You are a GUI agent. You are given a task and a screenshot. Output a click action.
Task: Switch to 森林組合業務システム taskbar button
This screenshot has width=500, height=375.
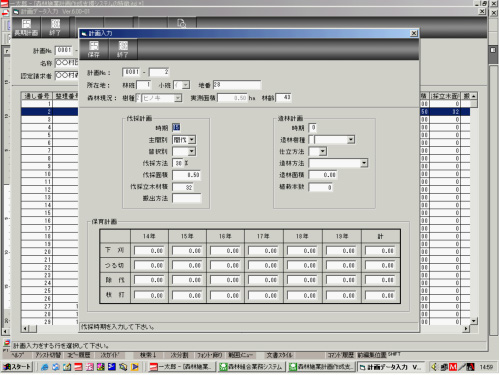point(252,367)
